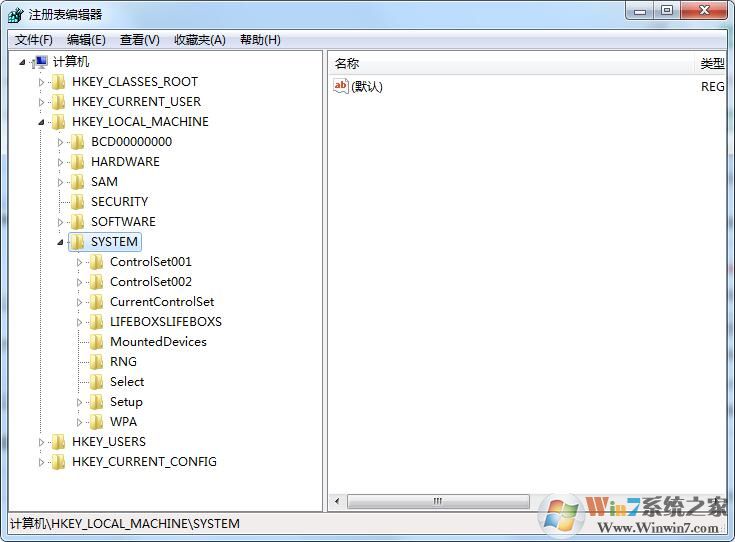Screen dimensions: 735x542
Task: Maximize the registry editor window
Action: pyautogui.click(x=667, y=11)
